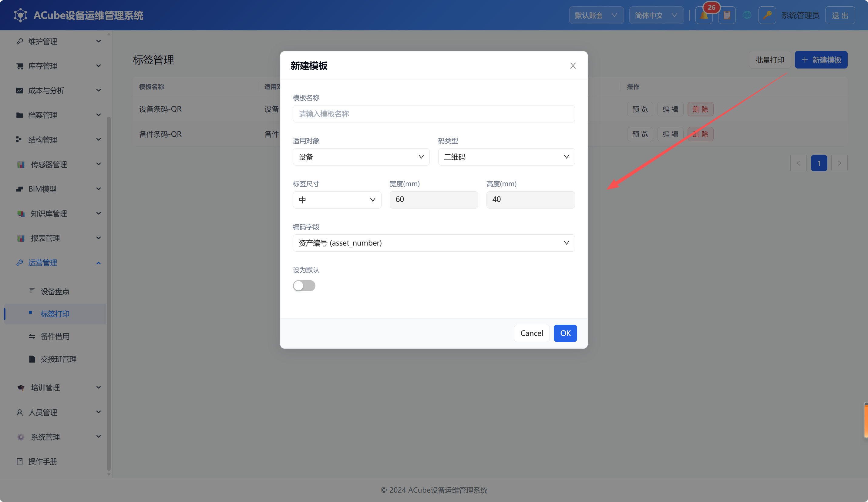Viewport: 868px width, 502px height.
Task: Open the 备件借用 submenu item
Action: (x=55, y=337)
